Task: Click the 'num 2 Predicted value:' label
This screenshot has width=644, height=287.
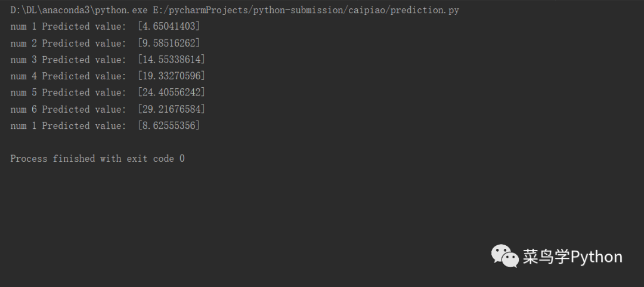Action: tap(68, 43)
